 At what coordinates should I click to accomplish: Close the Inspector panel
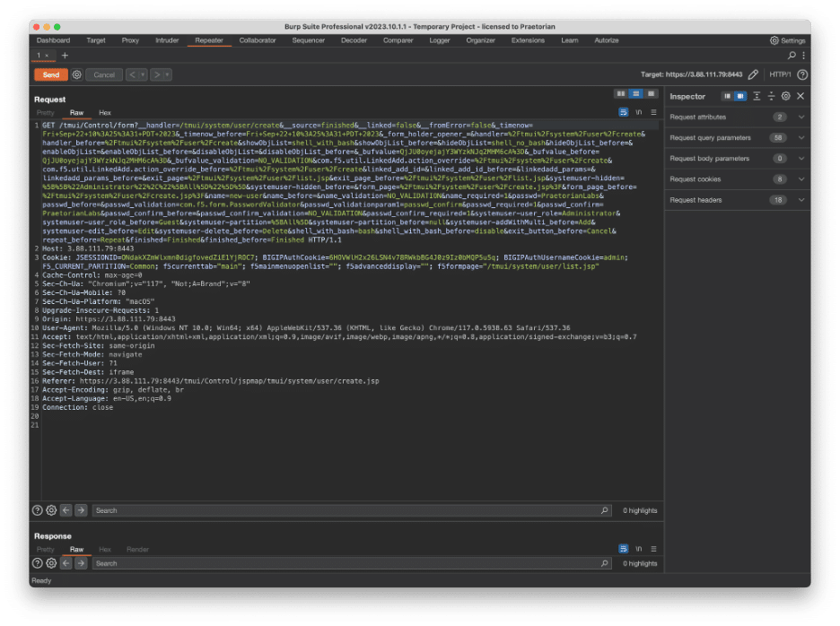pos(801,96)
